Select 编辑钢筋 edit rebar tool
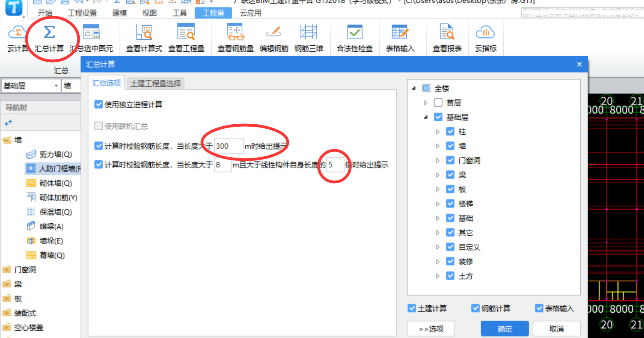This screenshot has width=644, height=338. coord(274,38)
